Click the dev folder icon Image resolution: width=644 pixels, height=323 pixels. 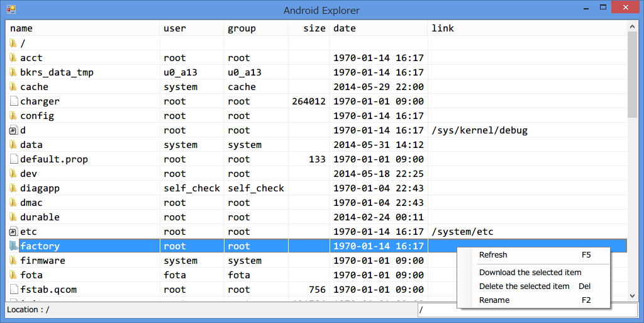pyautogui.click(x=14, y=173)
